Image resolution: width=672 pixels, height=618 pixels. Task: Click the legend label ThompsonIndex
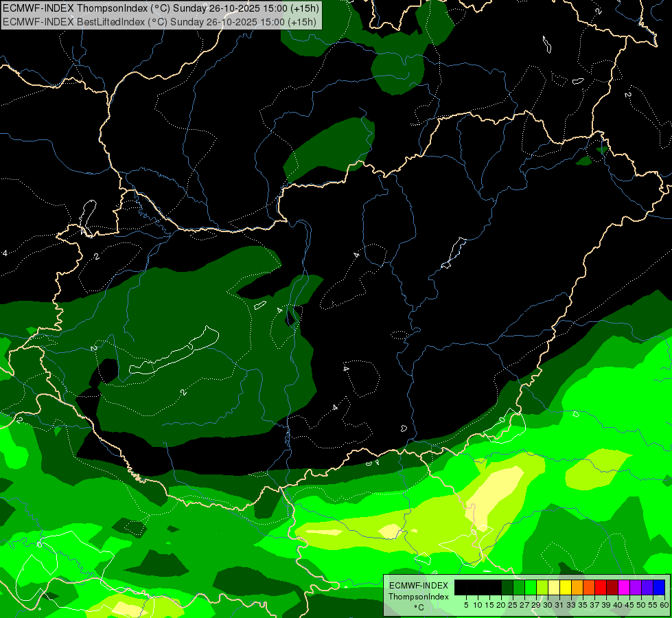pyautogui.click(x=419, y=597)
